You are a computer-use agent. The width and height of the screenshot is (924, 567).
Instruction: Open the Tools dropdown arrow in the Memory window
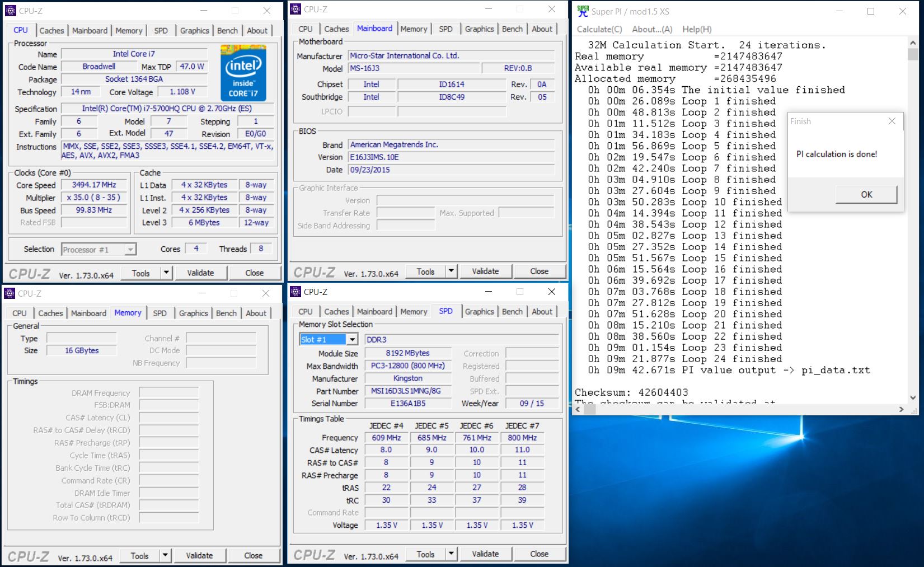pyautogui.click(x=165, y=556)
